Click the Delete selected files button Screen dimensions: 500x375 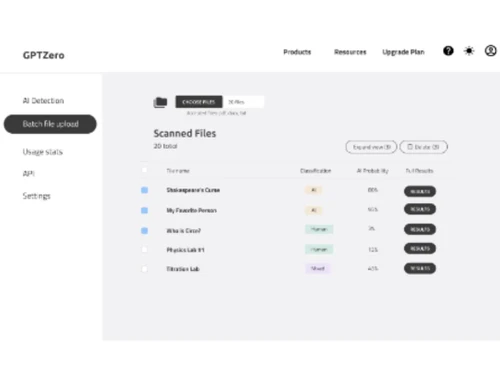pyautogui.click(x=423, y=147)
